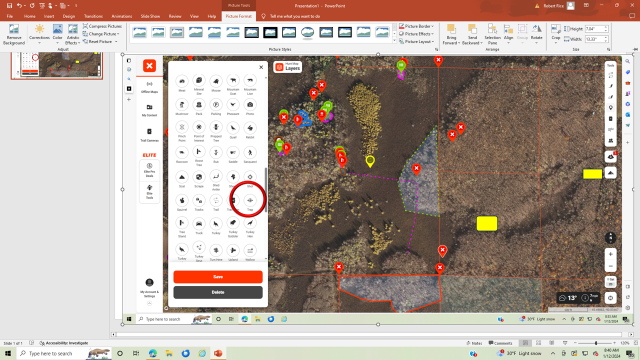Switch to the Slide Show tab
640x360 pixels.
click(150, 16)
